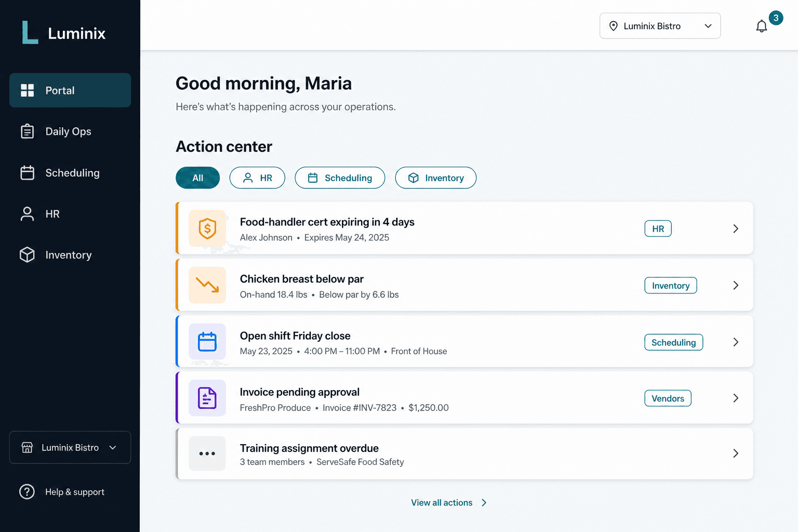Click the 'Good morning, Maria' heading
Screen dimensions: 798x532
(264, 83)
